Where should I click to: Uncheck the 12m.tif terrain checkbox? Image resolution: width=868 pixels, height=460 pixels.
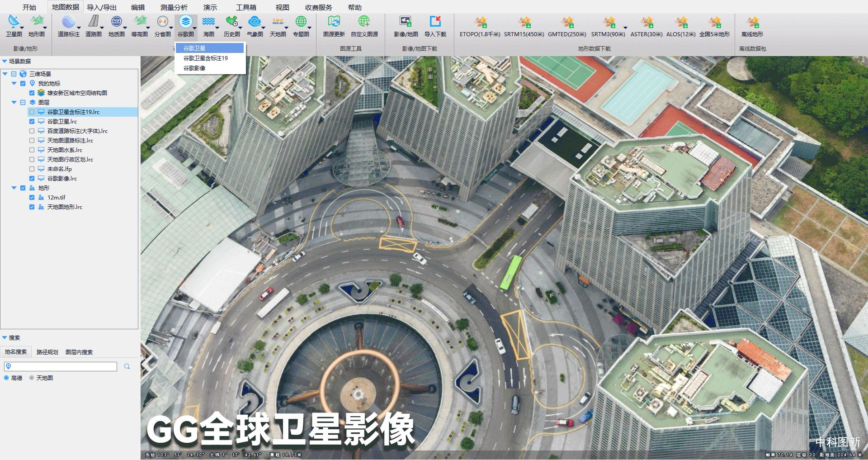[32, 197]
